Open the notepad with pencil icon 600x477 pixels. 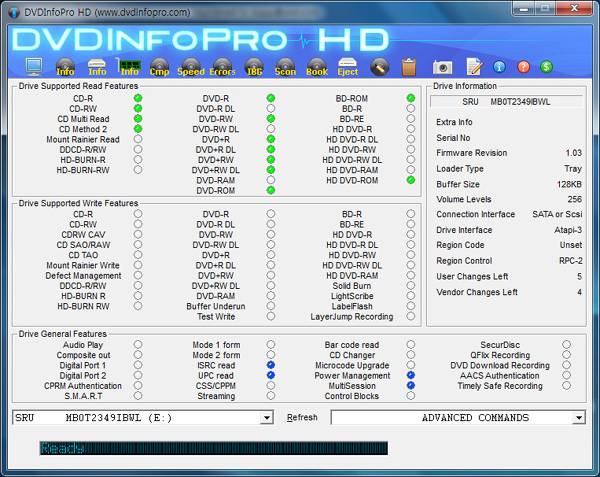pos(474,67)
